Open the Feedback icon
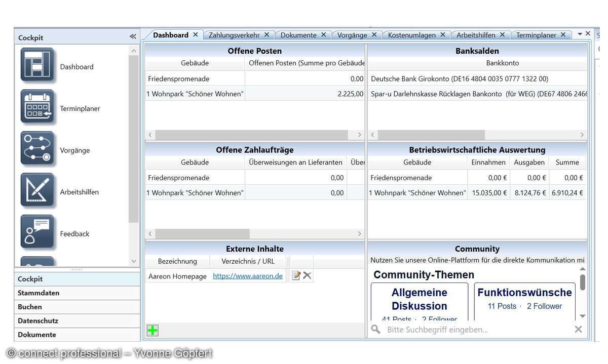Image resolution: width=608 pixels, height=364 pixels. (37, 232)
